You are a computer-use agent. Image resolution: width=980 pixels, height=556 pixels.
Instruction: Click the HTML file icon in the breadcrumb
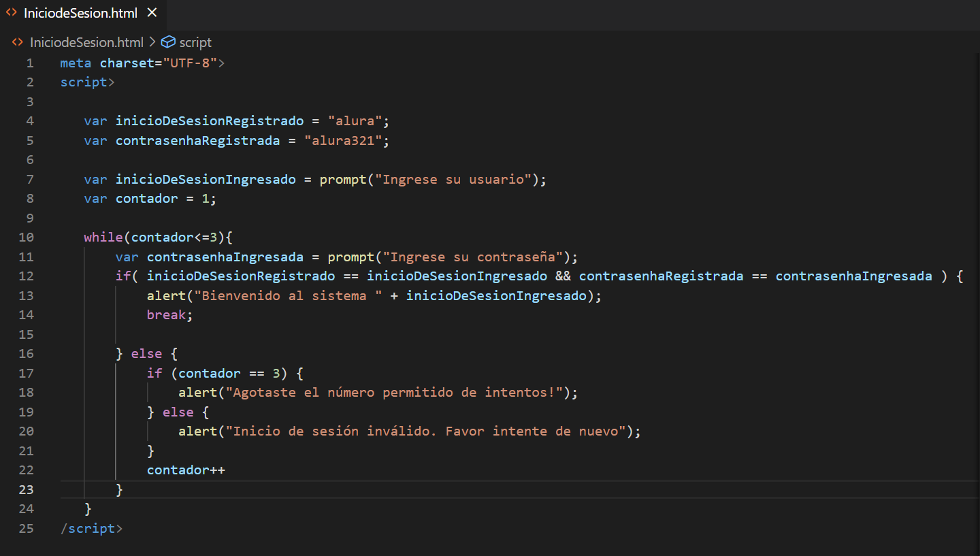(18, 42)
